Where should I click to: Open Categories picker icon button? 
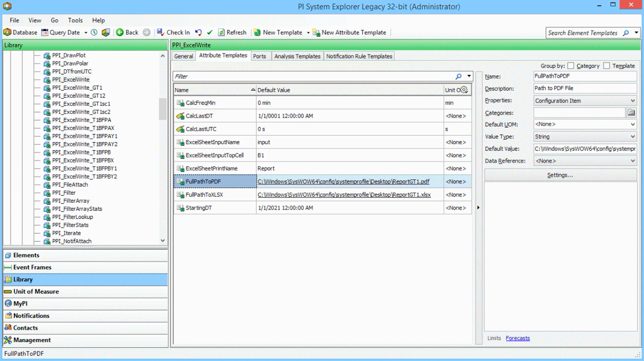pos(631,113)
